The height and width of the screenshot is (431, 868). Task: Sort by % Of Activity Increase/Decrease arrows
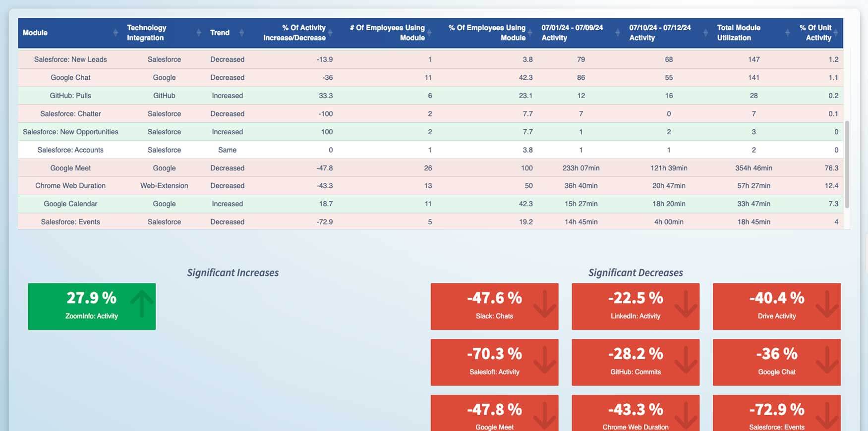(x=330, y=33)
